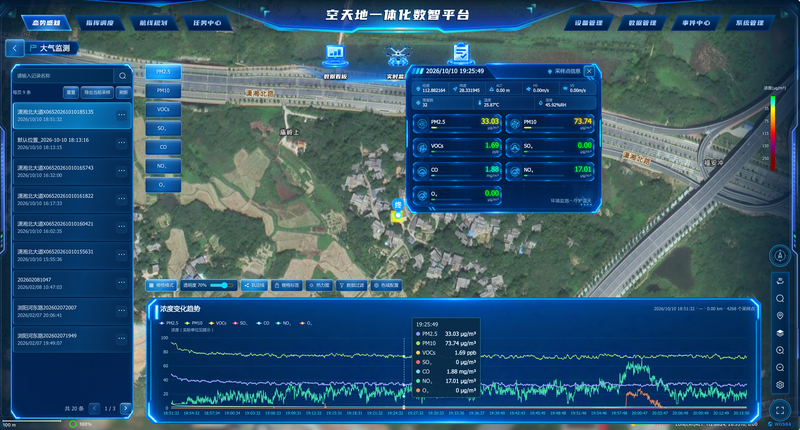Viewport: 800px width, 430px height.
Task: Toggle NO₂ series in chart legend
Action: (x=283, y=323)
